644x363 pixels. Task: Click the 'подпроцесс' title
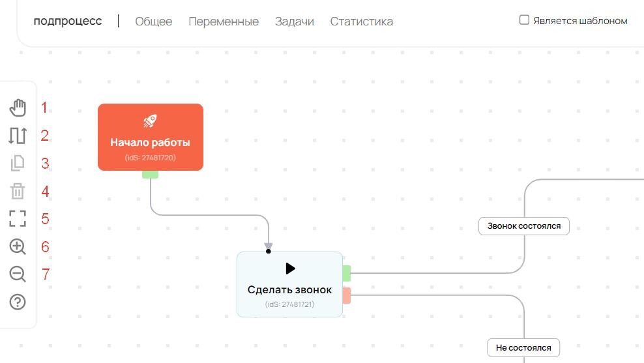[x=68, y=21]
